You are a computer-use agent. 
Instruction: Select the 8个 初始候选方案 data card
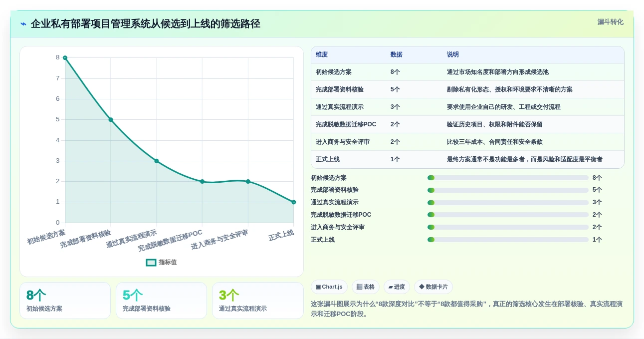(x=65, y=301)
